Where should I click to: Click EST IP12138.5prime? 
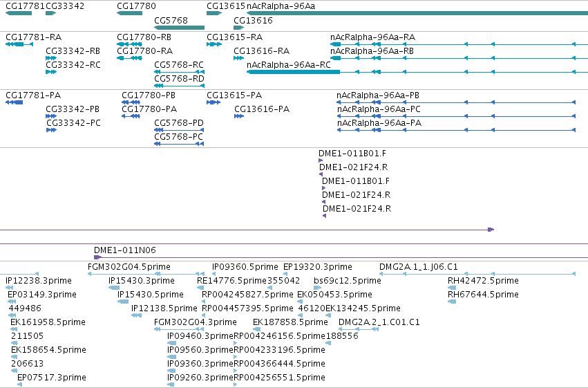tap(164, 308)
